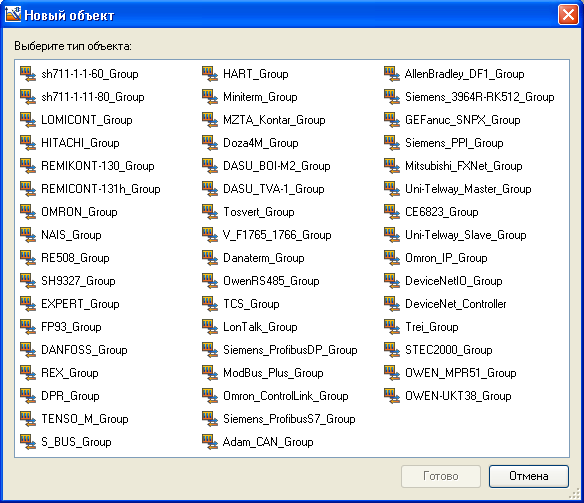This screenshot has width=584, height=503.
Task: Choose the GEFanuc_SNPX_Group icon
Action: click(392, 120)
